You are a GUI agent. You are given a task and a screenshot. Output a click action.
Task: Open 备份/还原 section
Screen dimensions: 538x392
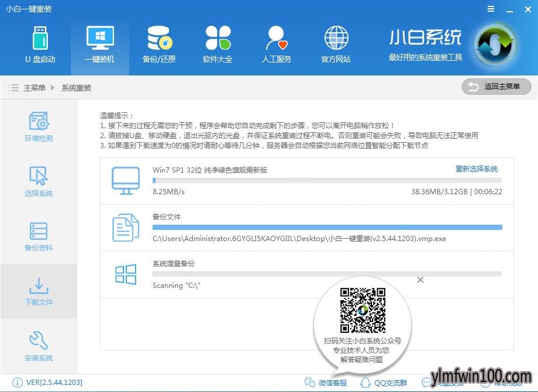(x=159, y=44)
